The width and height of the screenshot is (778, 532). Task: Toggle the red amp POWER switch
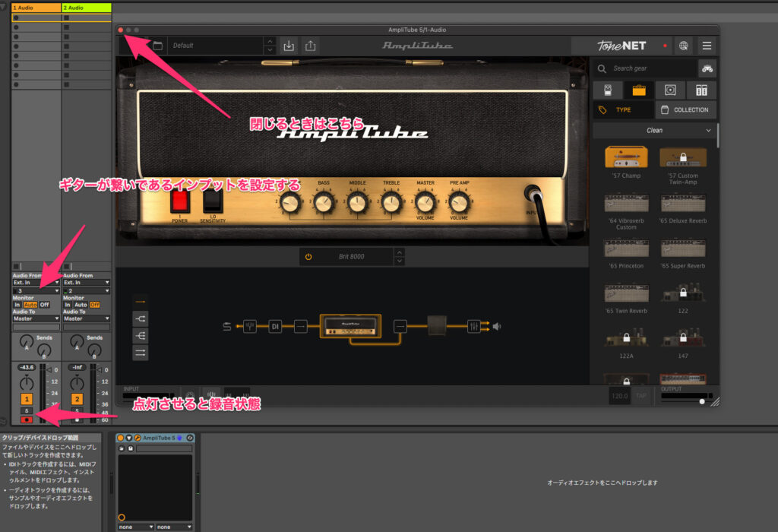180,201
